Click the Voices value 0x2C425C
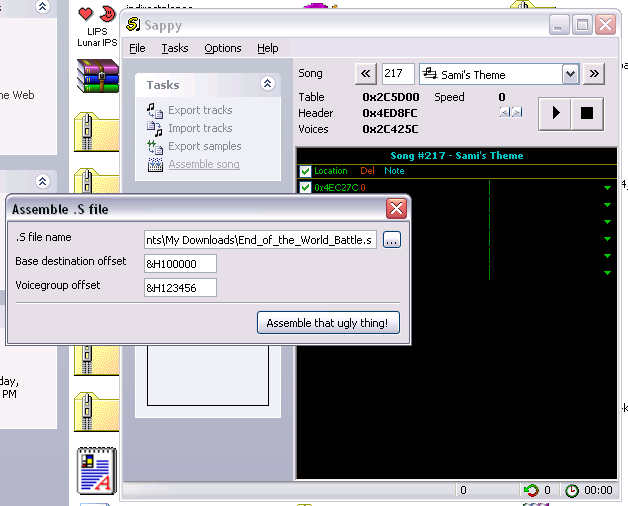This screenshot has width=628, height=506. [x=390, y=129]
